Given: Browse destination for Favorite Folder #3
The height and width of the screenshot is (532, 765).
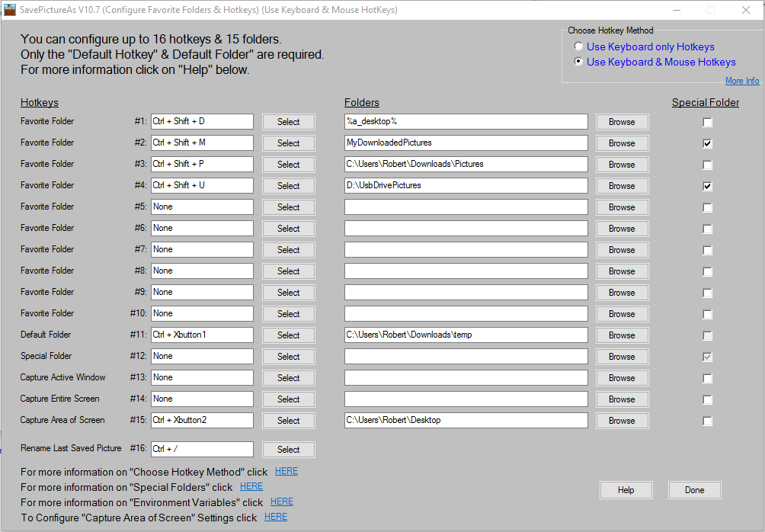Looking at the screenshot, I should pos(622,164).
